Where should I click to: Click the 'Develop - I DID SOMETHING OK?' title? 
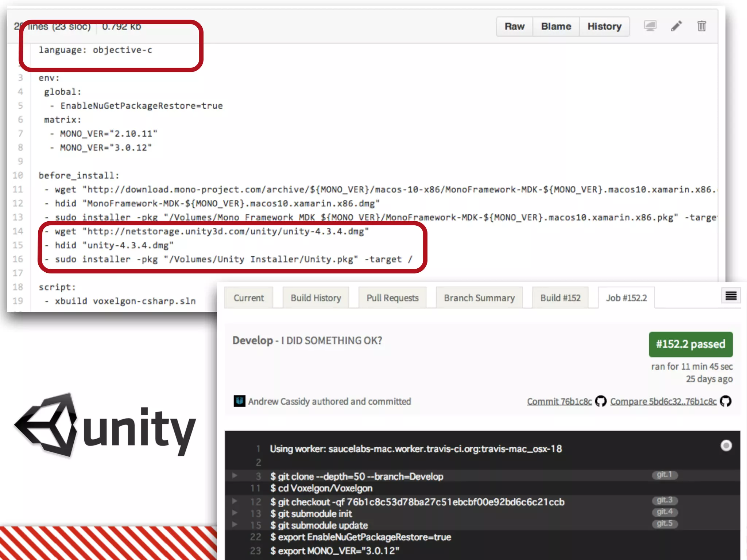point(307,341)
